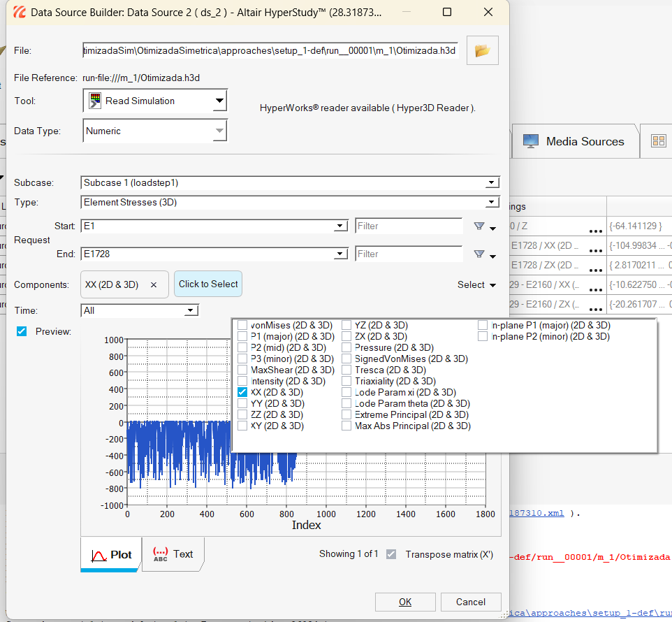Click the HyperStudy logo in title bar

click(20, 12)
